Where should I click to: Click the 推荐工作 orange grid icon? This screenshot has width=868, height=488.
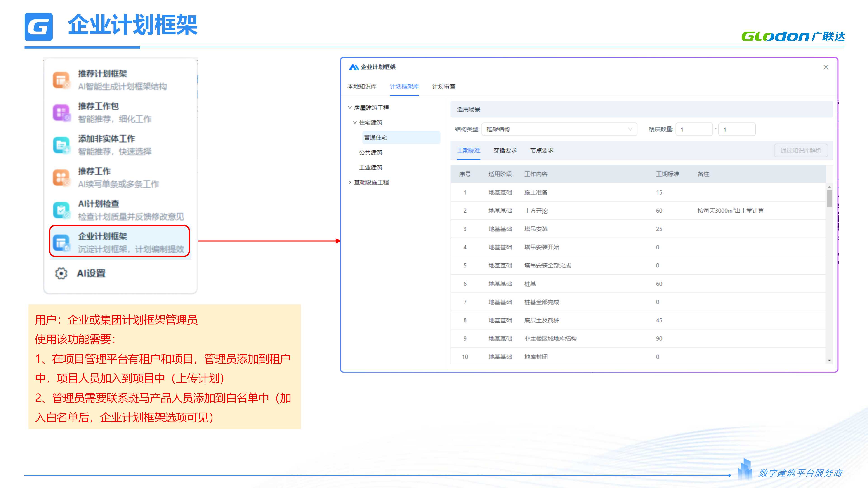[x=61, y=178]
